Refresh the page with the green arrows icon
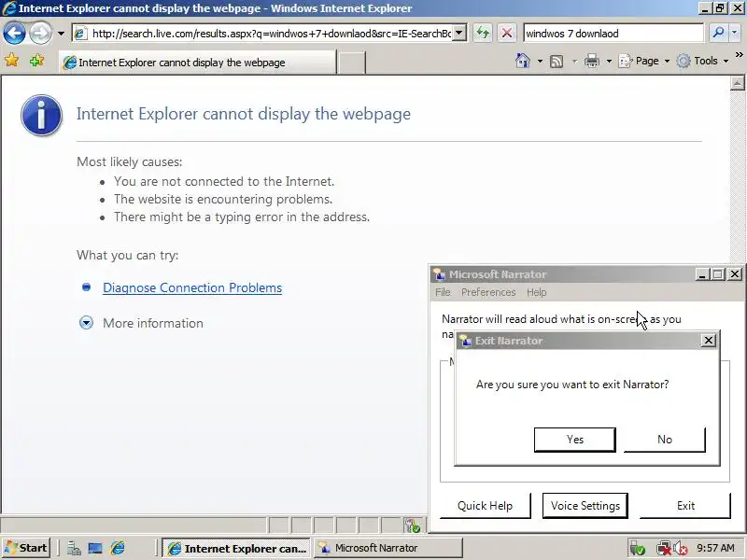 [x=483, y=34]
